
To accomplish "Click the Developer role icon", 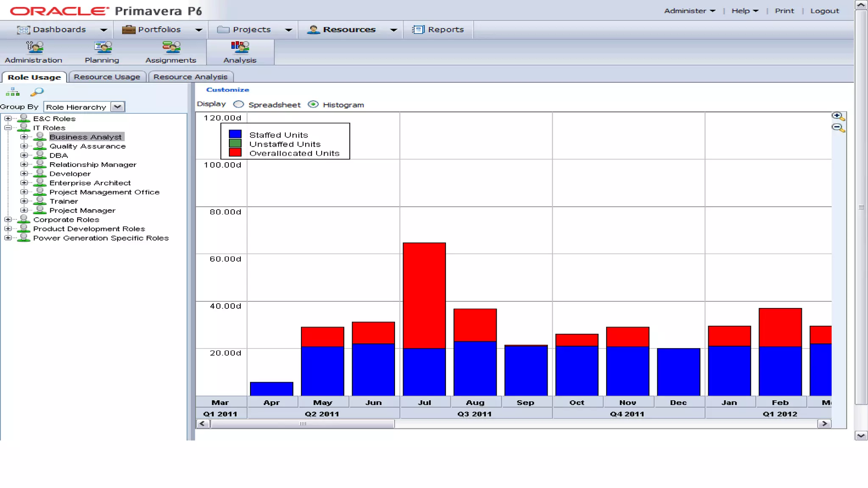I will click(40, 173).
